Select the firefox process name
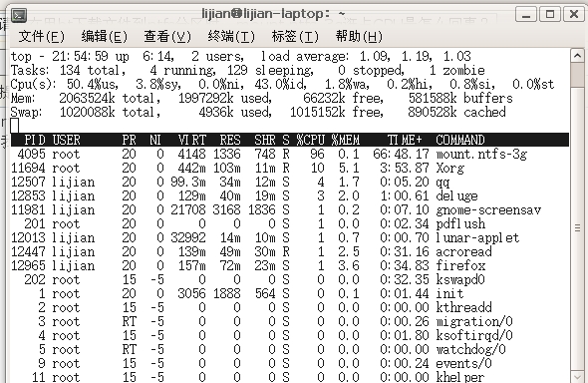588x383 pixels. pos(460,265)
